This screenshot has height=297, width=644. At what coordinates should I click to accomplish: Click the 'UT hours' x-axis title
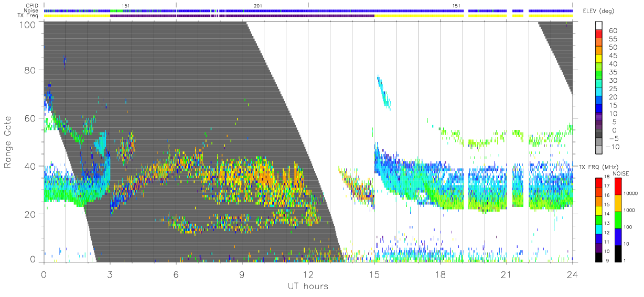[307, 287]
